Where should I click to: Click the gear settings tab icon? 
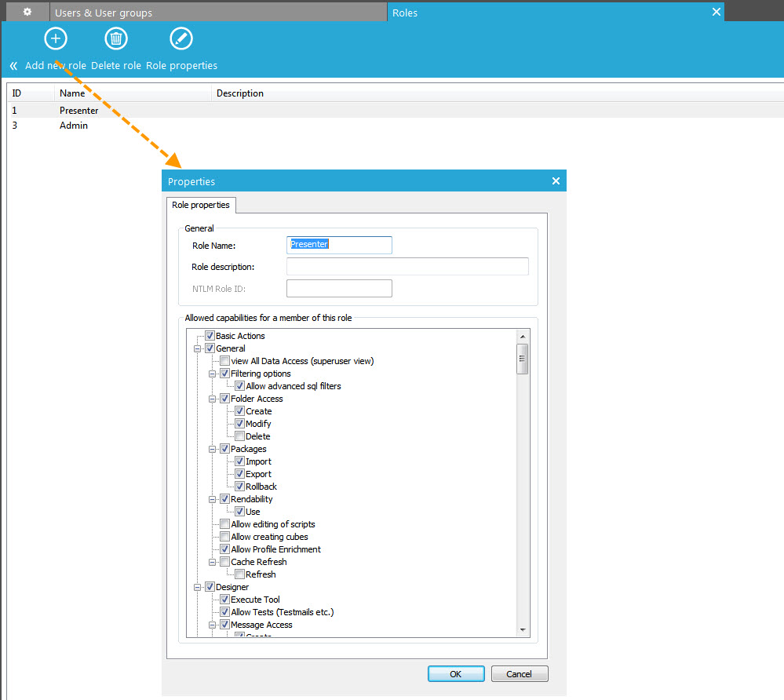tap(27, 13)
